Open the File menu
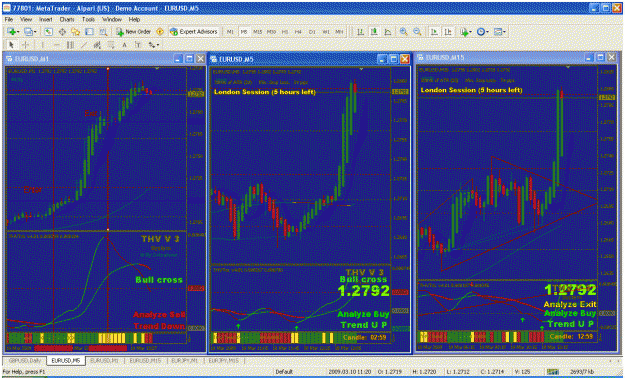Viewport: 625px width, 378px height. click(x=9, y=19)
